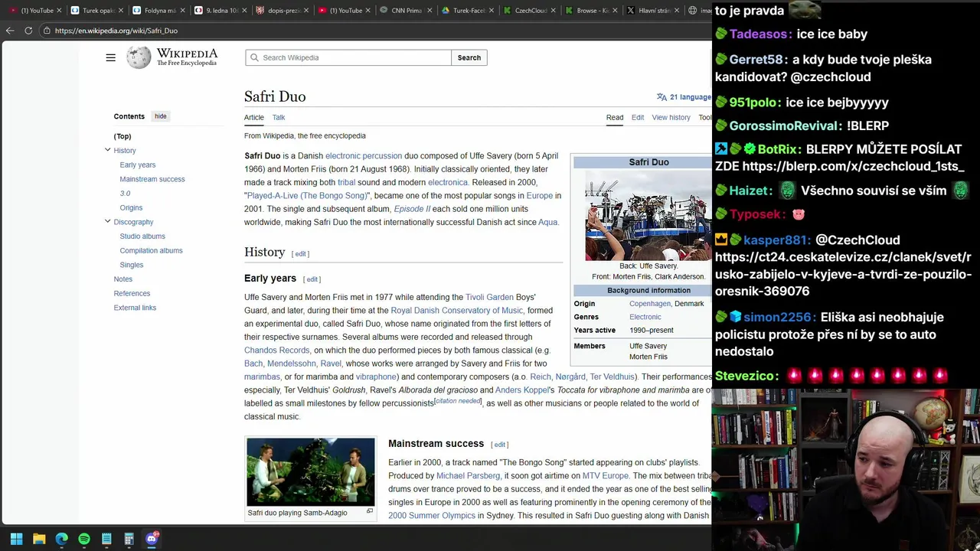The image size is (980, 551).
Task: Open the Edit tab for the article
Action: (638, 117)
